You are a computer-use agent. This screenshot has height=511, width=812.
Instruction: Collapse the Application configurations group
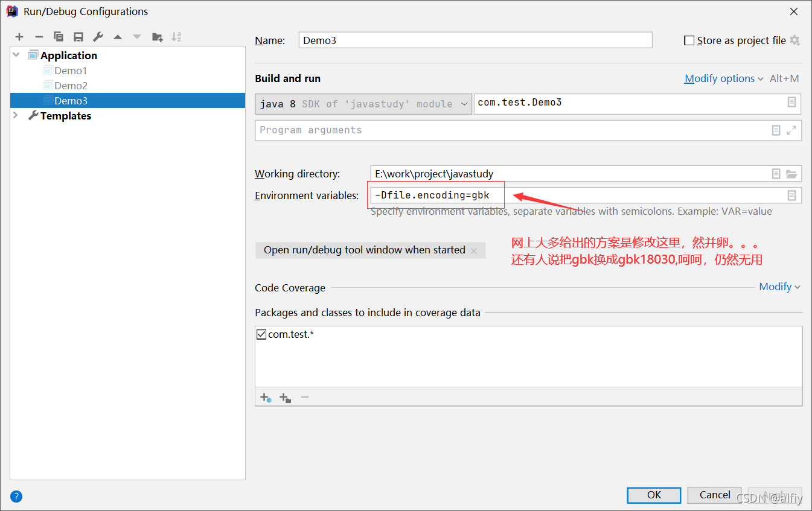coord(16,55)
